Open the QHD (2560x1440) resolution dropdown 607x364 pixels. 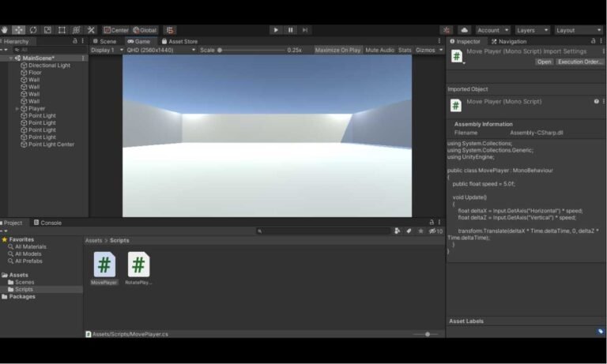161,50
